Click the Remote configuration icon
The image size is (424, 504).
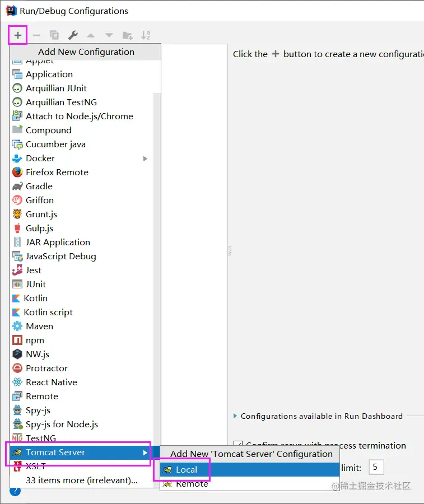tap(17, 396)
